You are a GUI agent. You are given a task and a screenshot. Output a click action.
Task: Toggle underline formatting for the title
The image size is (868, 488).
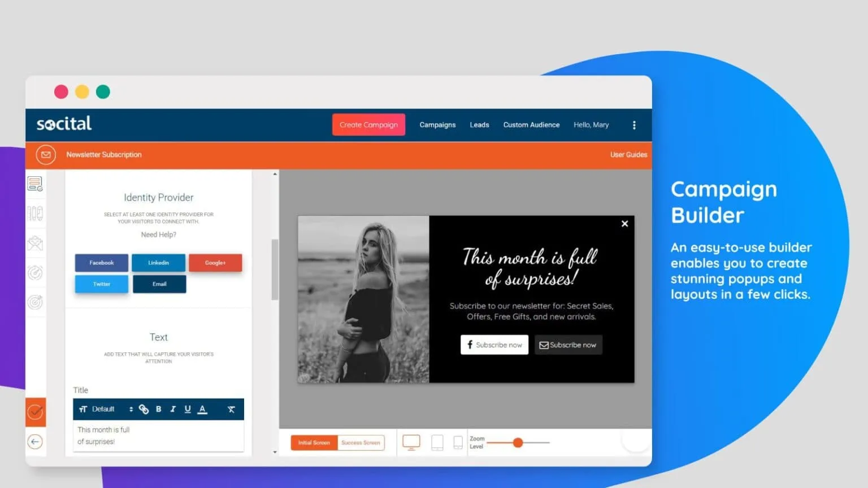coord(188,409)
